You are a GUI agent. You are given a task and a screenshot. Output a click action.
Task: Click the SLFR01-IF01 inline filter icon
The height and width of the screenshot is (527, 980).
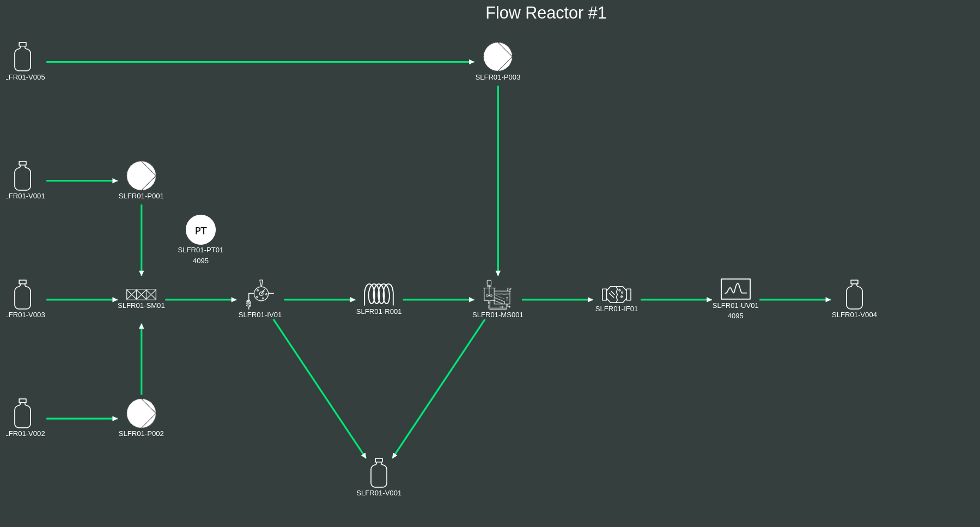coord(616,294)
